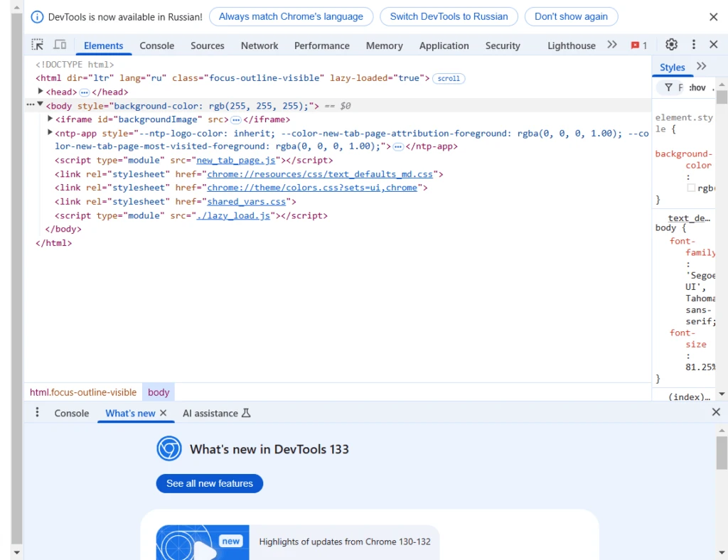Click the red error count badge
This screenshot has width=728, height=560.
coord(639,45)
